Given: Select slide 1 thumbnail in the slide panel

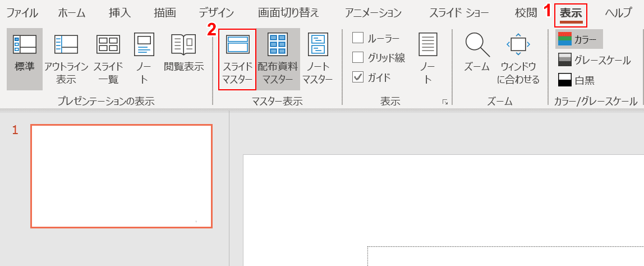Looking at the screenshot, I should click(122, 176).
